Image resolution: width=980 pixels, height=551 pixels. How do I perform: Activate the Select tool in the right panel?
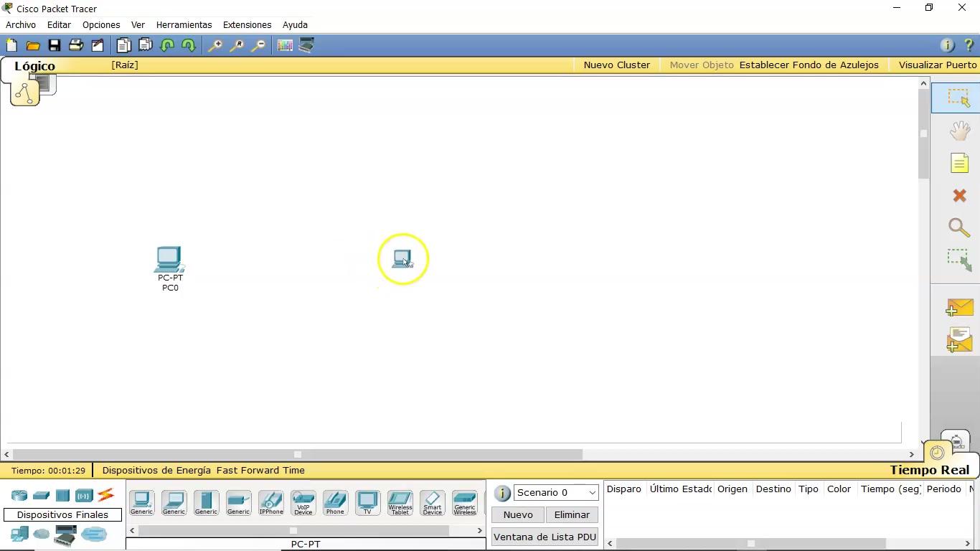click(x=959, y=98)
